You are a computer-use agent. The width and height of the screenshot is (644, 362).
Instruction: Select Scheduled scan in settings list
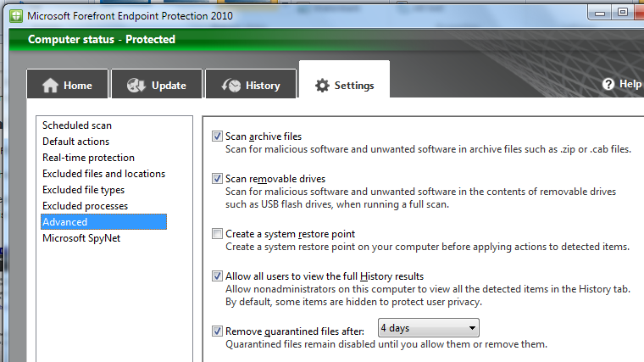pos(77,125)
